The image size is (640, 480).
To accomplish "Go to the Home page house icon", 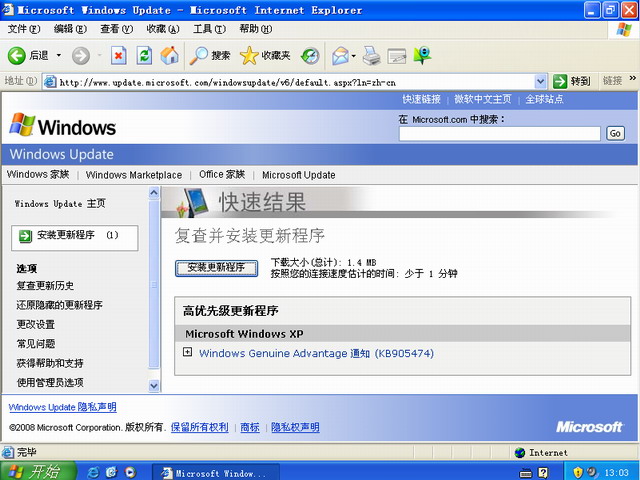I will [x=169, y=56].
